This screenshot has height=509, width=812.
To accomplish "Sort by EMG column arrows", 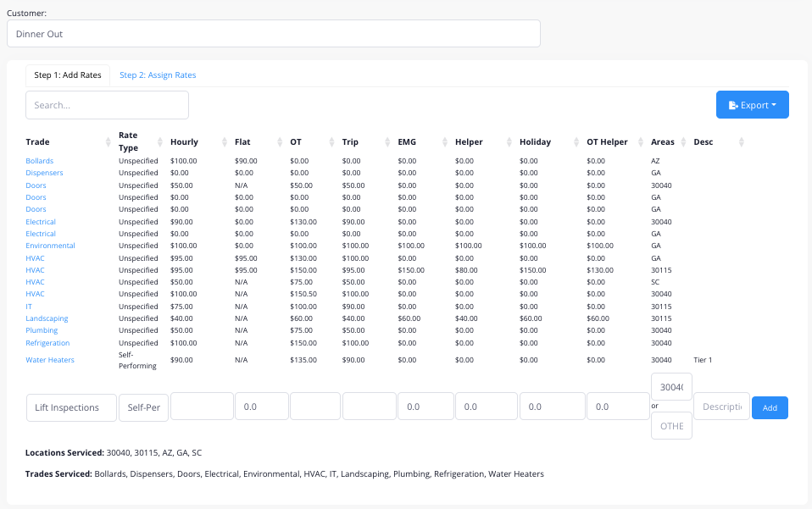I will tap(445, 141).
